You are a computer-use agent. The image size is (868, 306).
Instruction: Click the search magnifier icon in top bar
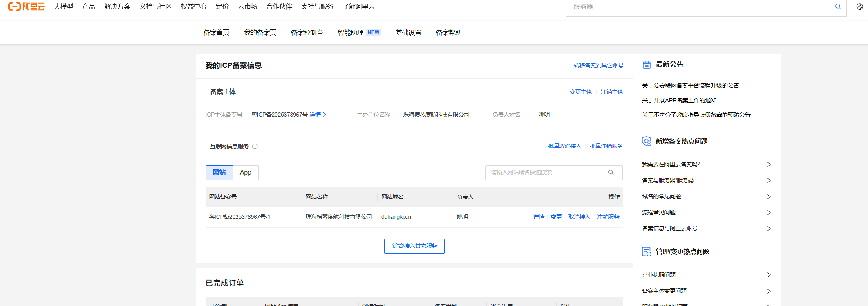[838, 7]
